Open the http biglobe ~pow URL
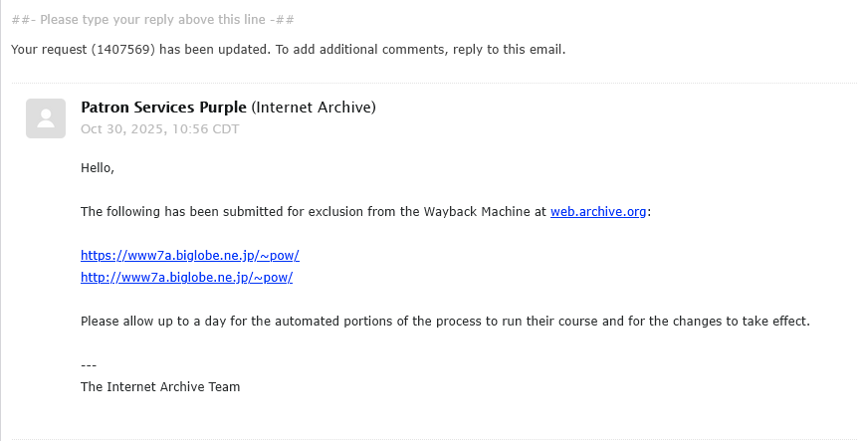 click(x=186, y=278)
